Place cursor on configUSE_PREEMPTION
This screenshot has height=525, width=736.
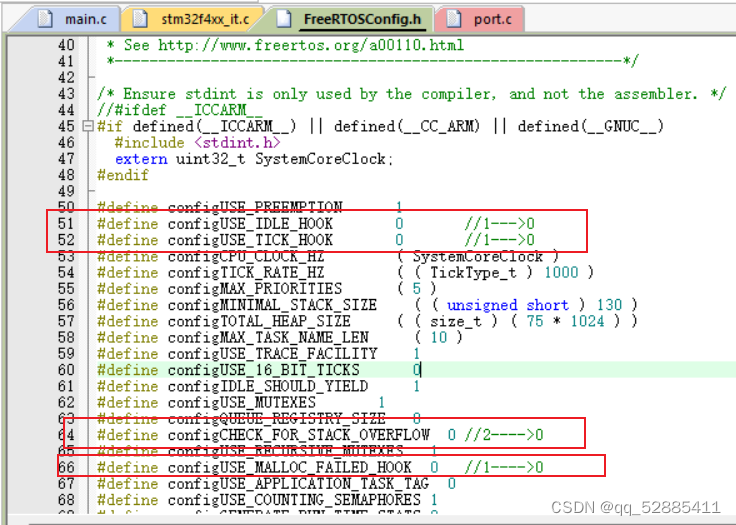click(x=255, y=207)
